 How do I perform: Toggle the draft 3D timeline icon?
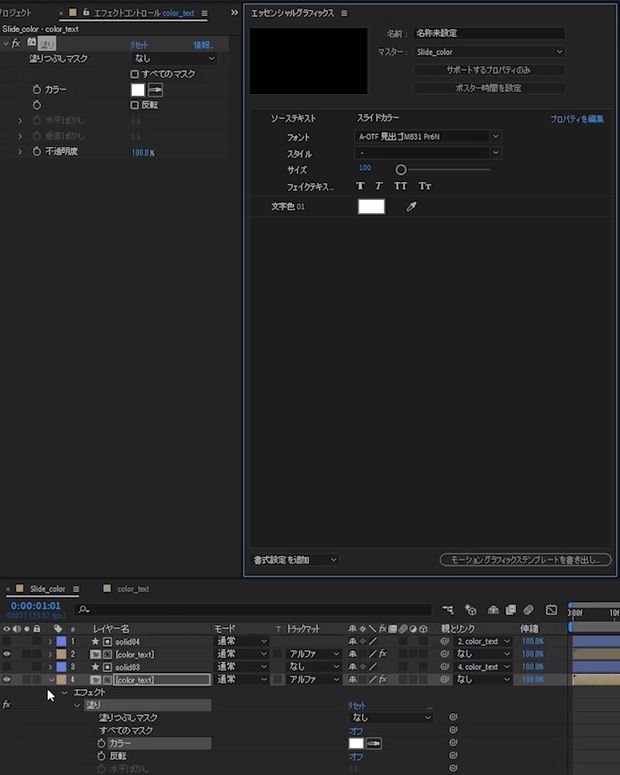tap(471, 610)
